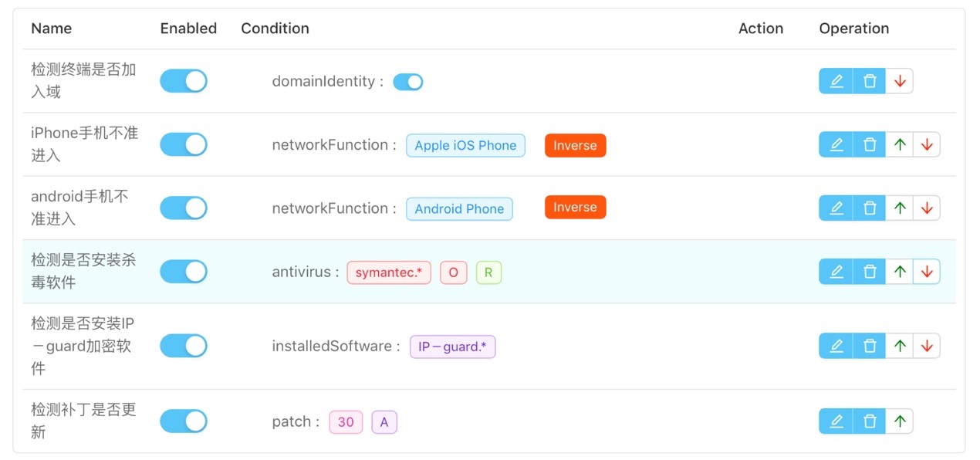Move 检测是否安装杀毒软件 rule up
This screenshot has height=460, width=980.
pos(900,272)
